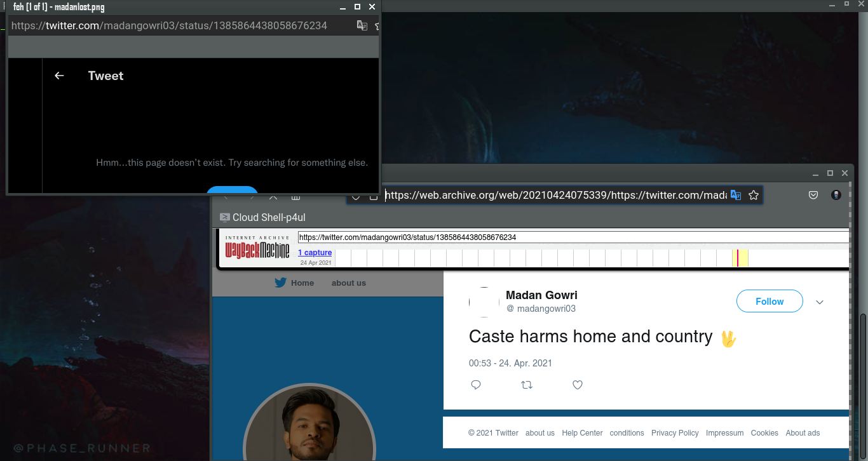Screen dimensions: 868x461
Task: Click the © 2021 Twitter footer text
Action: point(493,433)
